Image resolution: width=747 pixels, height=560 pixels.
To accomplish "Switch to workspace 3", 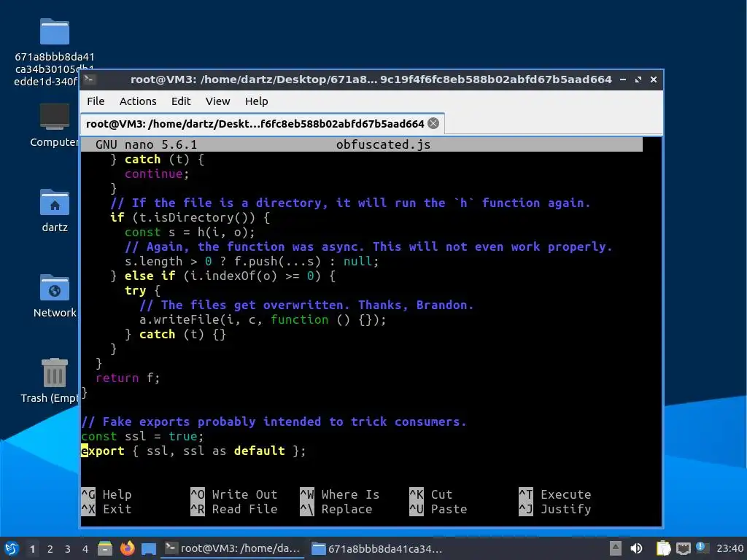I will pyautogui.click(x=68, y=549).
